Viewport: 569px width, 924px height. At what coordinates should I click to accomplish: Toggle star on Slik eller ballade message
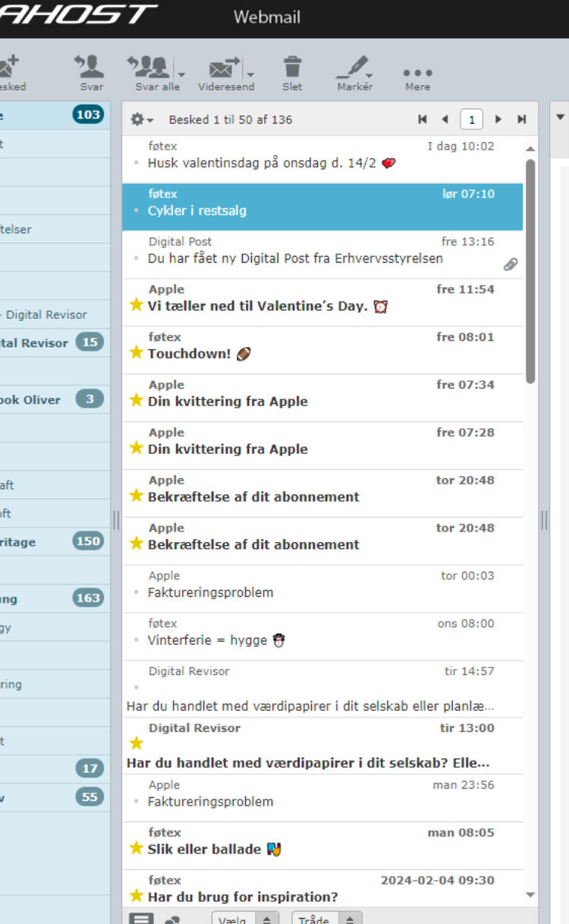tap(137, 849)
